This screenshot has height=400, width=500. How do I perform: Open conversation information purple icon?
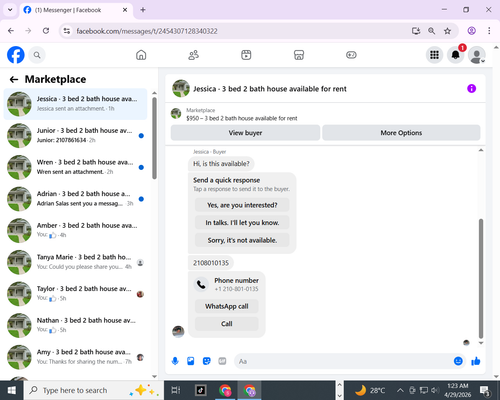point(471,89)
